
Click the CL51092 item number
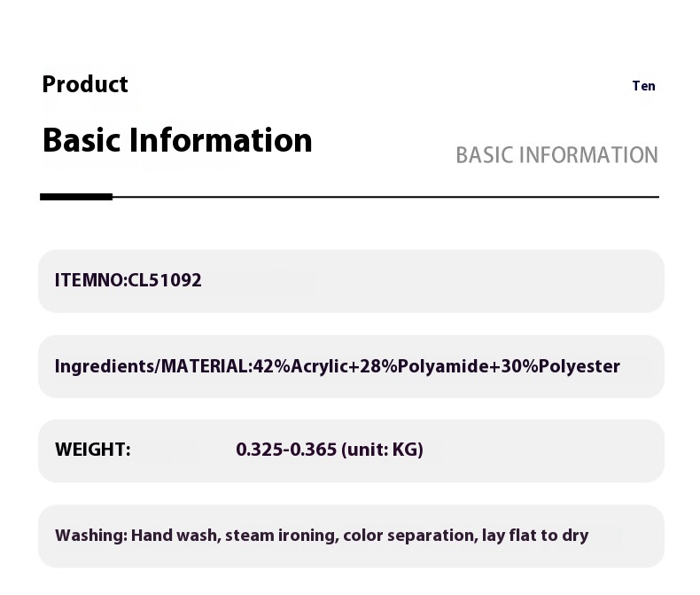coord(165,280)
